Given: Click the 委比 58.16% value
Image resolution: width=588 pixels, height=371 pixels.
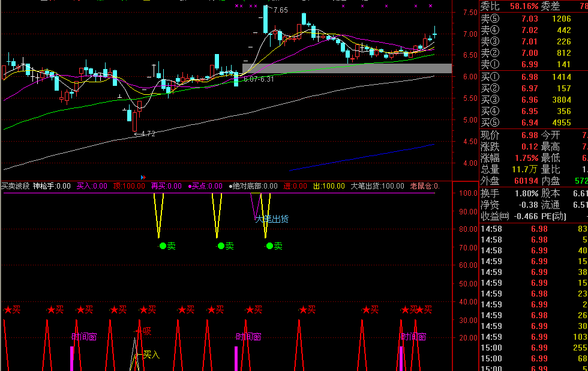Looking at the screenshot, I should pos(524,7).
